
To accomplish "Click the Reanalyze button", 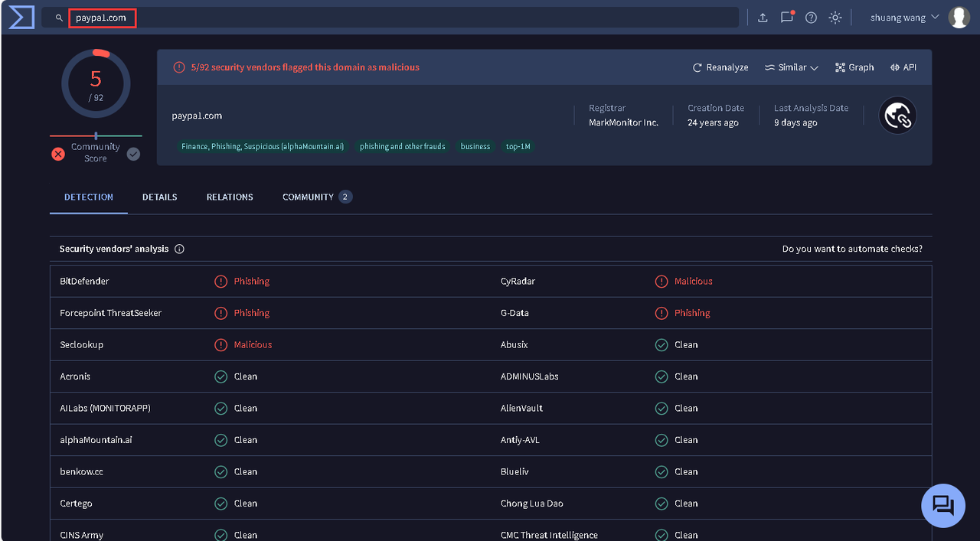I will [x=720, y=67].
